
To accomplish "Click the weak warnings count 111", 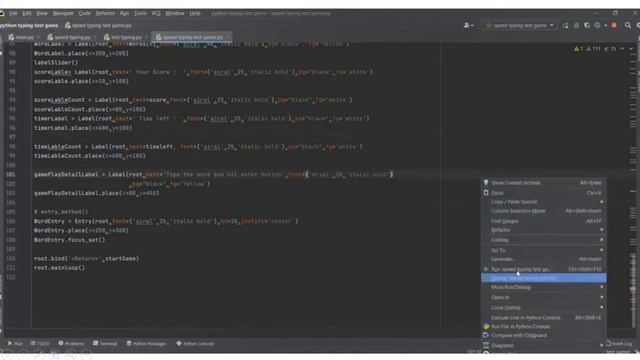I will pyautogui.click(x=594, y=49).
